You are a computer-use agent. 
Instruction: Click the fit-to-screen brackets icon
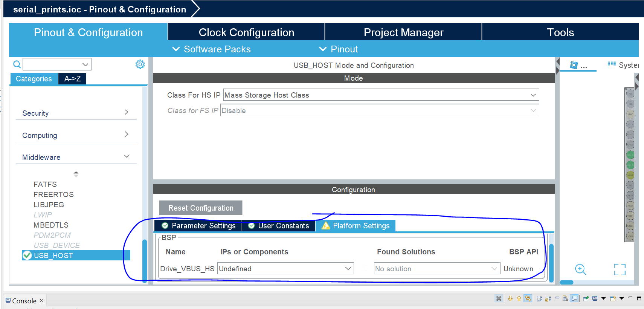tap(620, 269)
